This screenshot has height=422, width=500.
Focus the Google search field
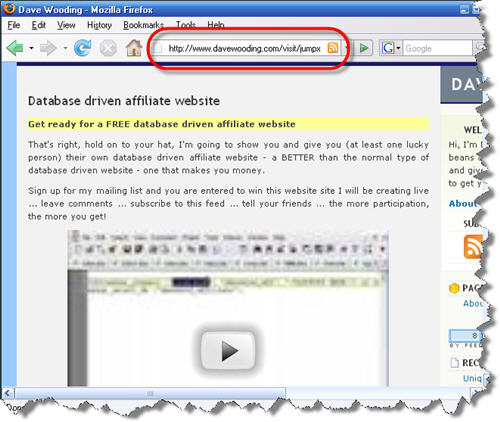(x=437, y=49)
